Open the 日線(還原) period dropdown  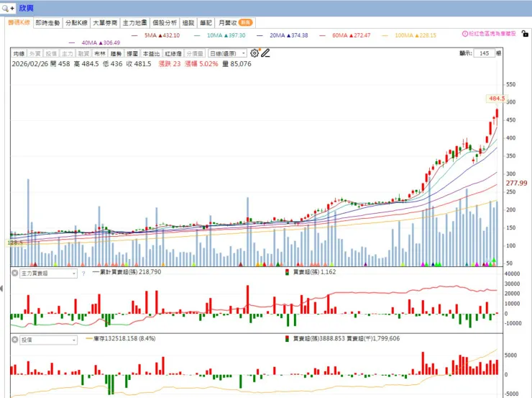[x=227, y=54]
